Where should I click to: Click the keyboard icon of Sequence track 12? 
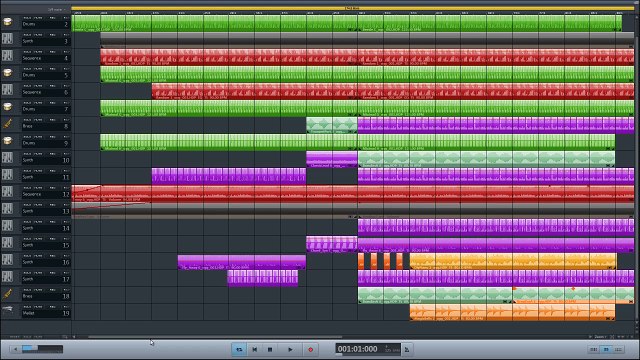[7, 192]
